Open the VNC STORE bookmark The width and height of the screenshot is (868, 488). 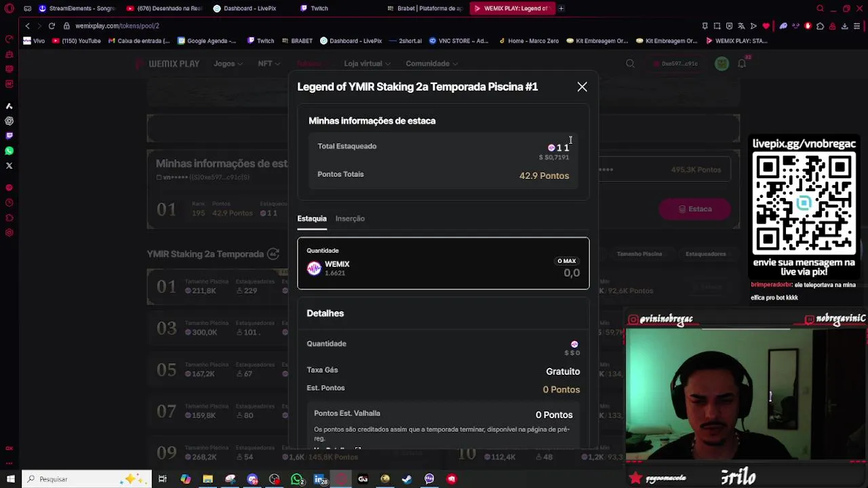tap(458, 41)
